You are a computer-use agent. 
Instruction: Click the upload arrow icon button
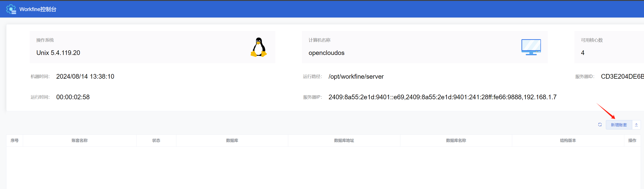pos(636,125)
